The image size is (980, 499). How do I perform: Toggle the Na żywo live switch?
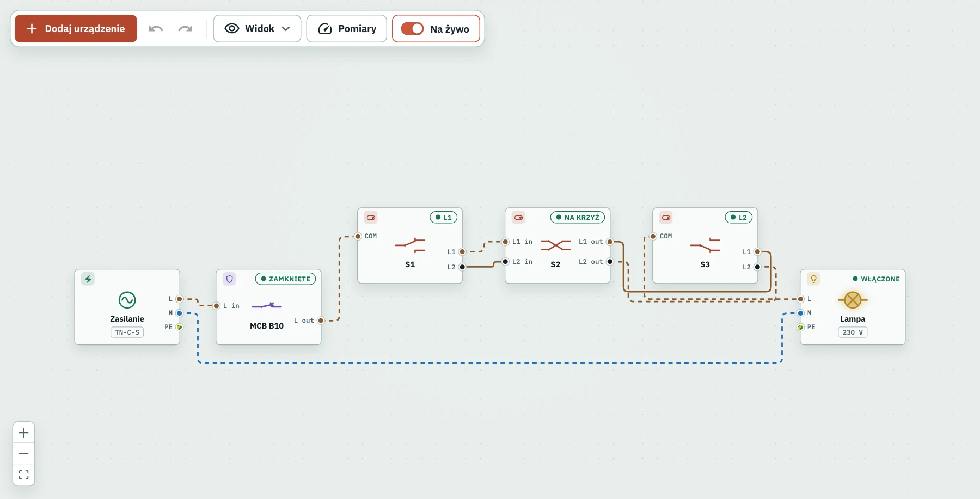click(x=412, y=29)
